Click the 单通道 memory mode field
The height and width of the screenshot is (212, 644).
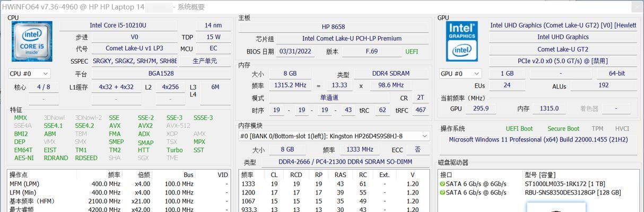[329, 98]
